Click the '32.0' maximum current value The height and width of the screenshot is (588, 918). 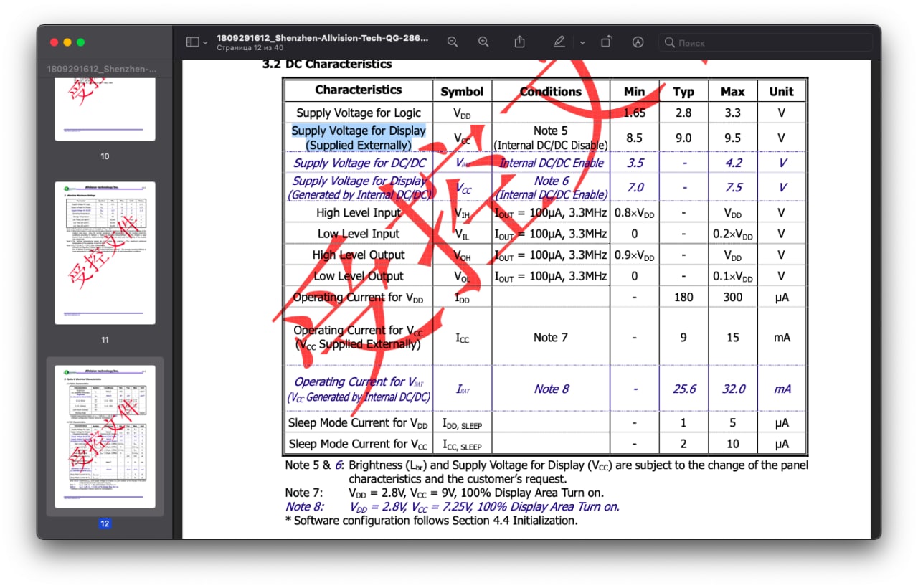point(733,389)
